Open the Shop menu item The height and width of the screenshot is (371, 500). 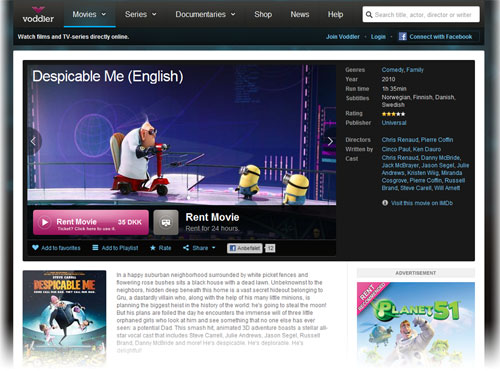pos(263,14)
